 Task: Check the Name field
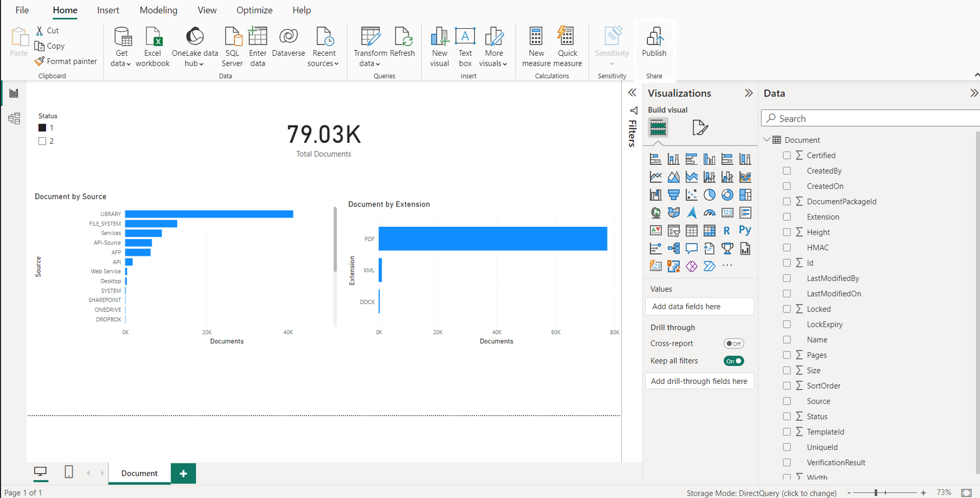[787, 339]
